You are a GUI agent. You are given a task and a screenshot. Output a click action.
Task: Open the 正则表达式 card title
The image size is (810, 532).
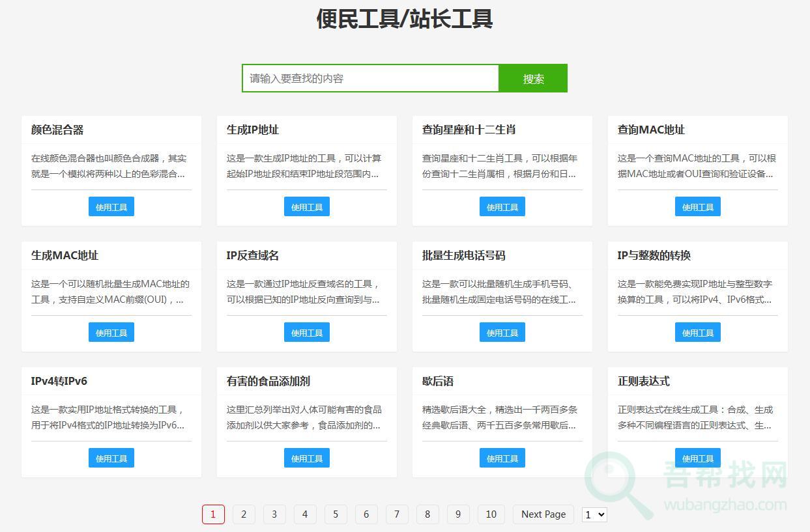tap(643, 381)
